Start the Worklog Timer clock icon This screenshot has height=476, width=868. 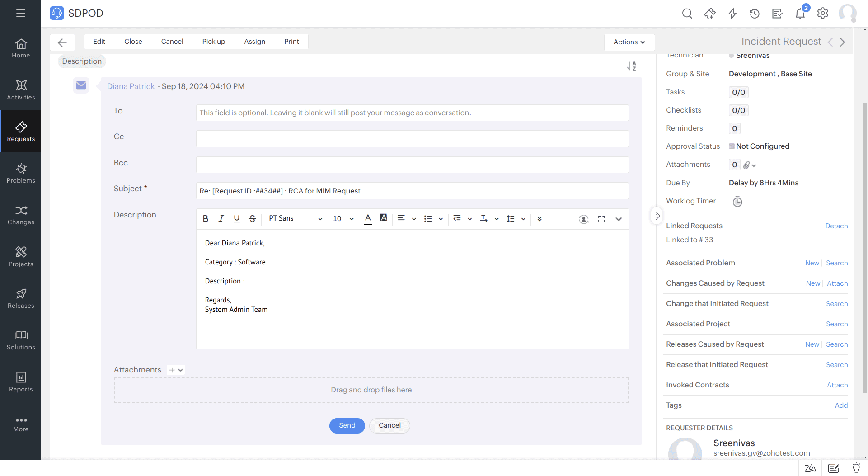pos(737,202)
